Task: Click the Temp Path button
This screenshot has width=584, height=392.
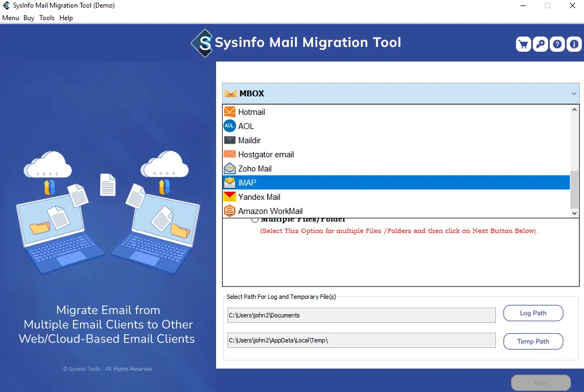Action: pyautogui.click(x=533, y=341)
